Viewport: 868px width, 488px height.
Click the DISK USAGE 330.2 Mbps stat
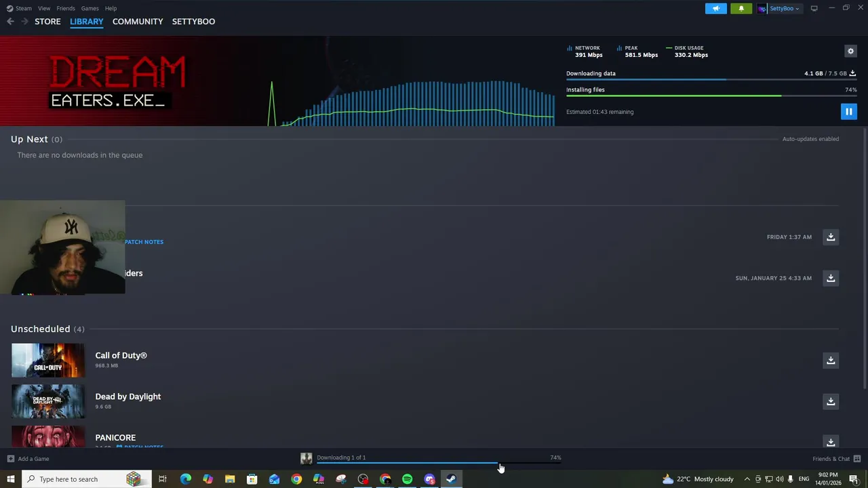[x=687, y=52]
